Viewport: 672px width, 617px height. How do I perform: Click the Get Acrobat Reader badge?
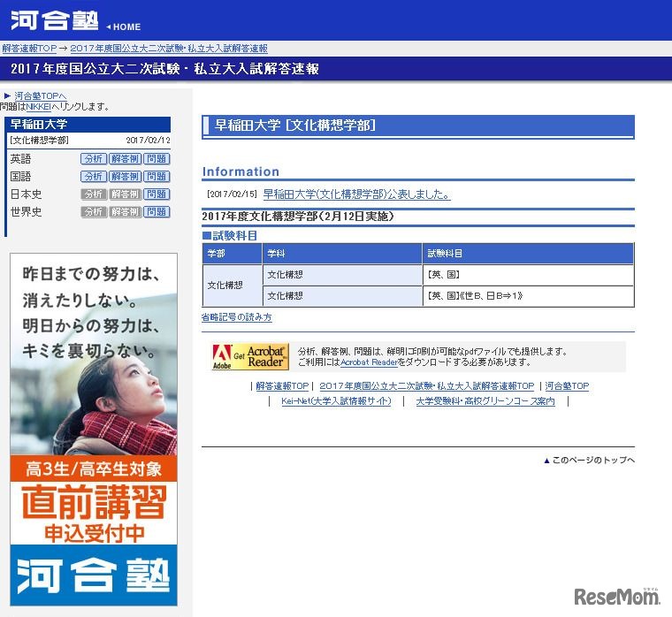(x=250, y=356)
